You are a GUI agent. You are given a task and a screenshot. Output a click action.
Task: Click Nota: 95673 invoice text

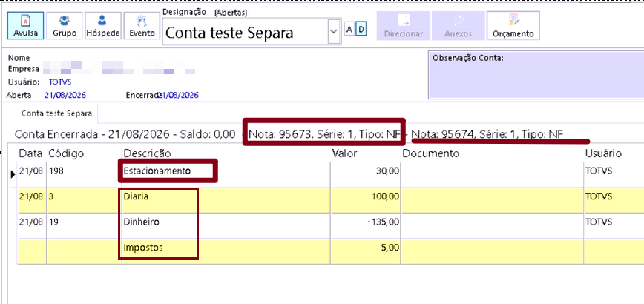pos(325,134)
